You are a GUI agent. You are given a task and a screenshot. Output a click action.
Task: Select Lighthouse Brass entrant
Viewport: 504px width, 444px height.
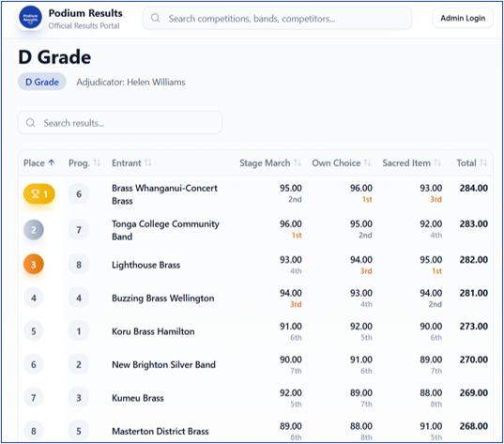click(145, 265)
